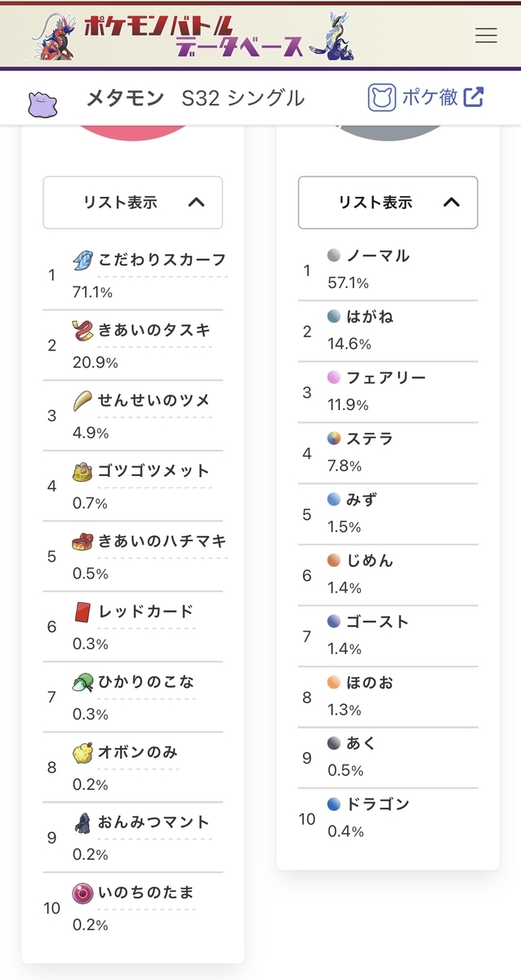This screenshot has height=980, width=521.
Task: Select the ひかりのこな item entry
Action: pyautogui.click(x=146, y=681)
